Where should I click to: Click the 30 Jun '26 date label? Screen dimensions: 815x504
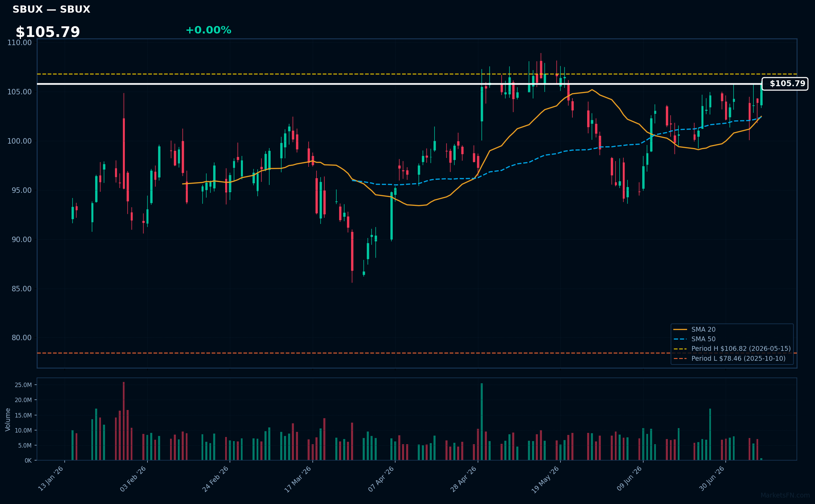(712, 479)
